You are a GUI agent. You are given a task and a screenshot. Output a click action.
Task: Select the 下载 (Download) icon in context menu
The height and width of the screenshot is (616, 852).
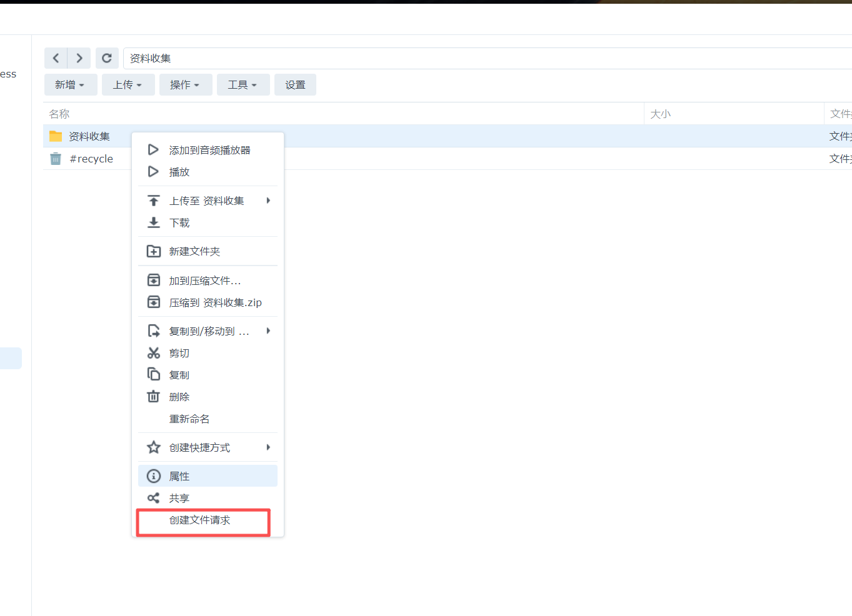154,222
